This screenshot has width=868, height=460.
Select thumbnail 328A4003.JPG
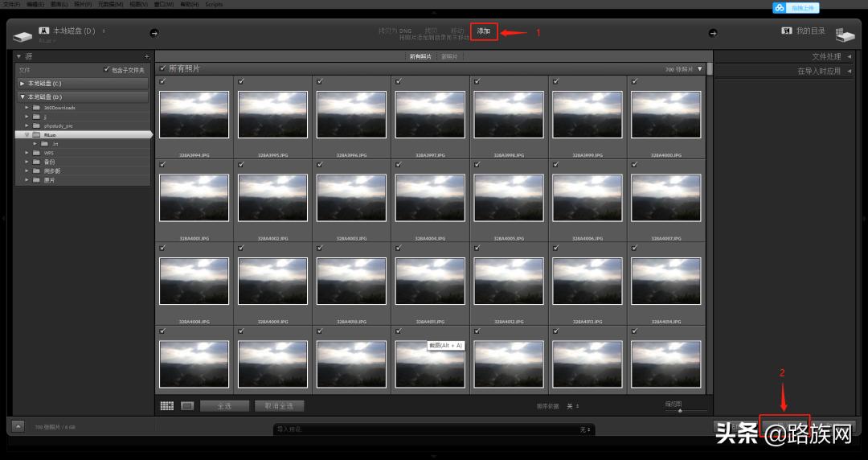click(351, 198)
